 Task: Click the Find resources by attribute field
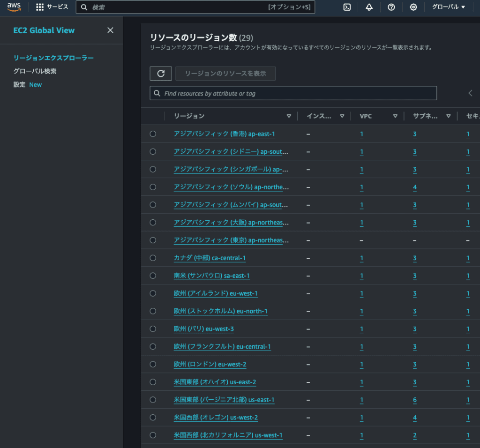293,93
